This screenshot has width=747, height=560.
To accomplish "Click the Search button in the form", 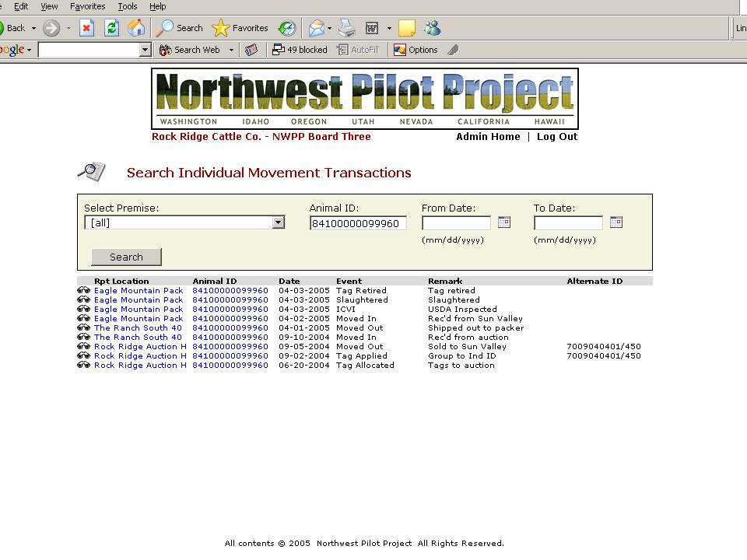I will click(126, 257).
